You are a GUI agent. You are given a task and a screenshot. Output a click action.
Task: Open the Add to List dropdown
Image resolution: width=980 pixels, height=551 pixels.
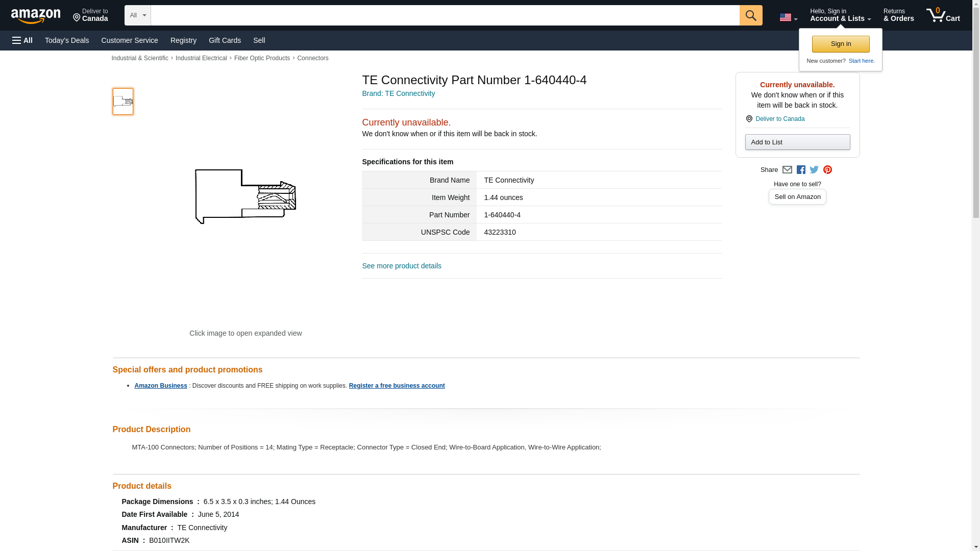pyautogui.click(x=797, y=142)
